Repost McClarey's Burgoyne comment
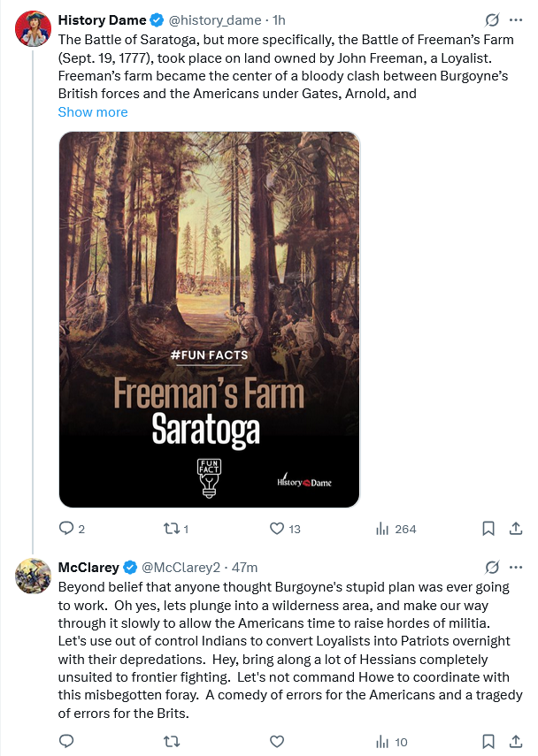Screen dimensions: 538x756 click(172, 741)
